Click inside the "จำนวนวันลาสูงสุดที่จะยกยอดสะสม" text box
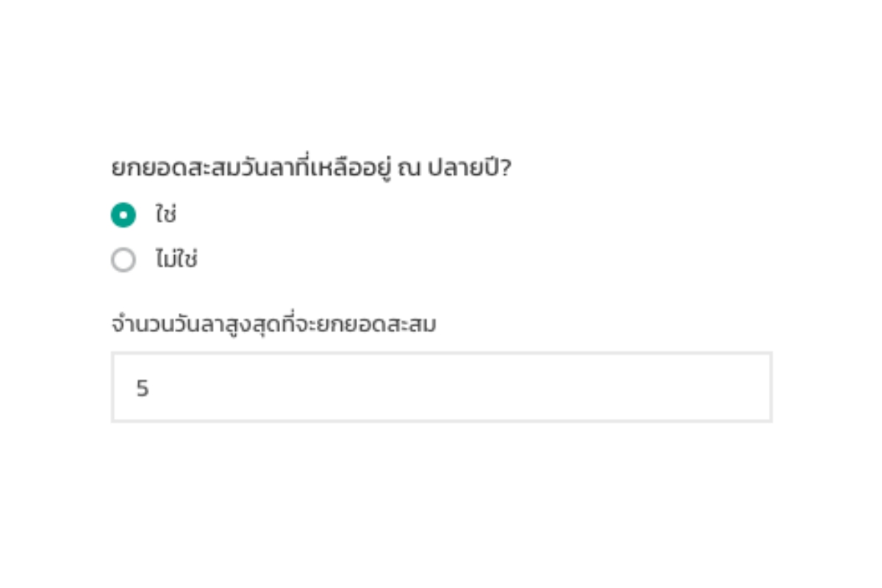Viewport: 882px width, 588px height. pyautogui.click(x=441, y=387)
